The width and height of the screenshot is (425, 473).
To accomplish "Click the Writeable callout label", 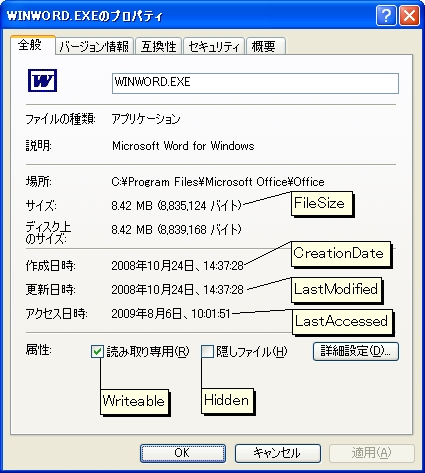I will [134, 401].
